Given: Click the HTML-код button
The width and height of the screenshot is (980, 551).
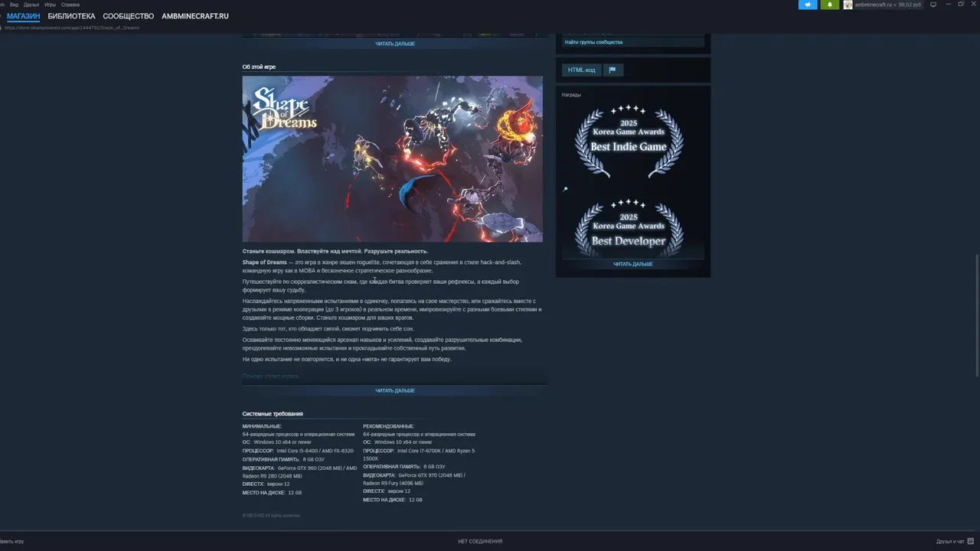Looking at the screenshot, I should tap(581, 70).
